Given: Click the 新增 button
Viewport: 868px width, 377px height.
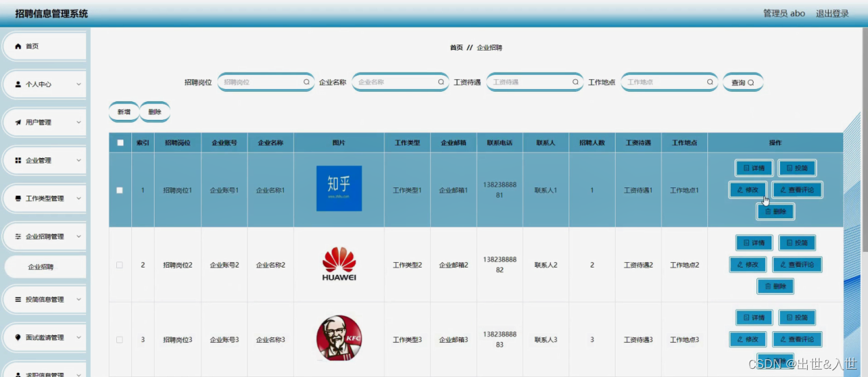Looking at the screenshot, I should coord(124,112).
